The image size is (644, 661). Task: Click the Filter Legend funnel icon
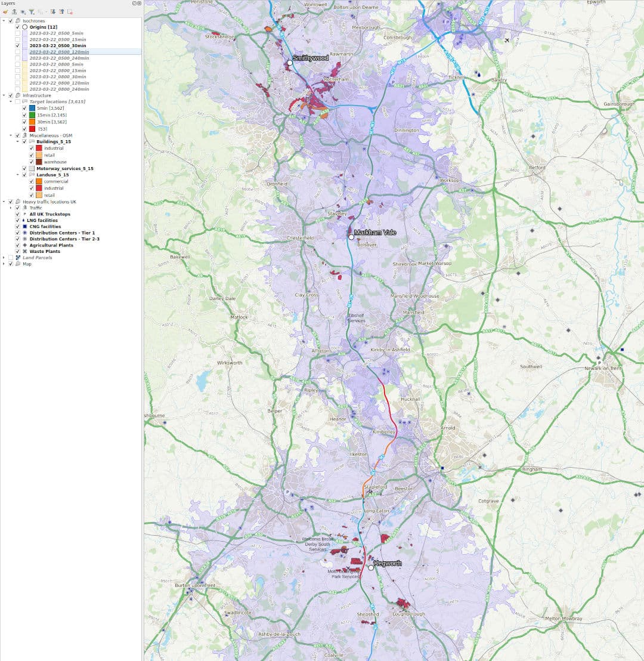(x=32, y=12)
